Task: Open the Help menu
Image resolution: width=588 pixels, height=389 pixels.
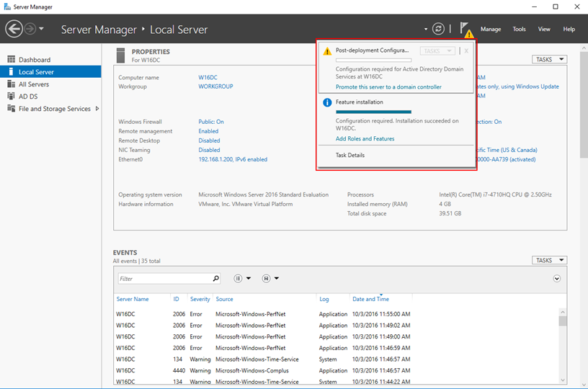Action: pyautogui.click(x=569, y=29)
